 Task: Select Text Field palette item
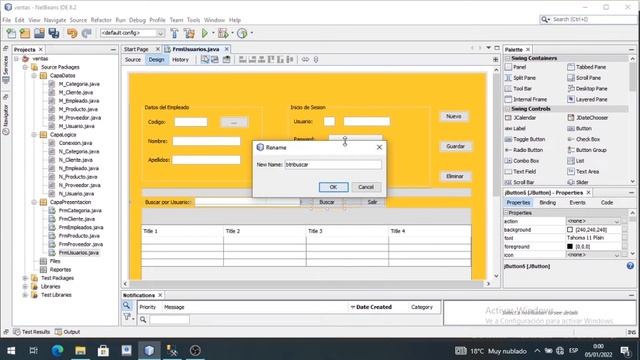tap(520, 171)
